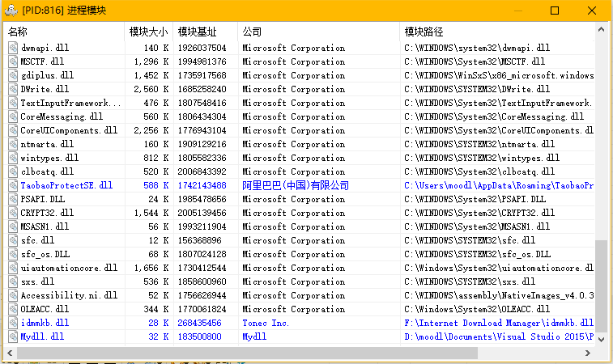Image resolution: width=613 pixels, height=364 pixels.
Task: Click the C:\WINDOWS\assembly\NativeImages path cell
Action: tap(499, 295)
